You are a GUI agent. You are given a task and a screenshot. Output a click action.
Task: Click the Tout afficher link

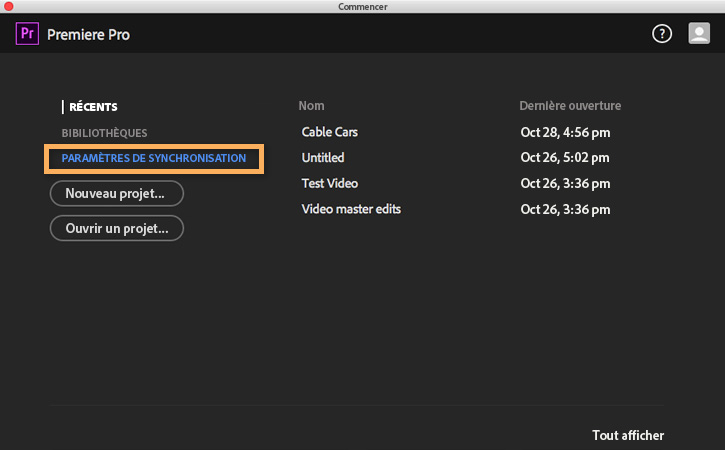(x=628, y=435)
